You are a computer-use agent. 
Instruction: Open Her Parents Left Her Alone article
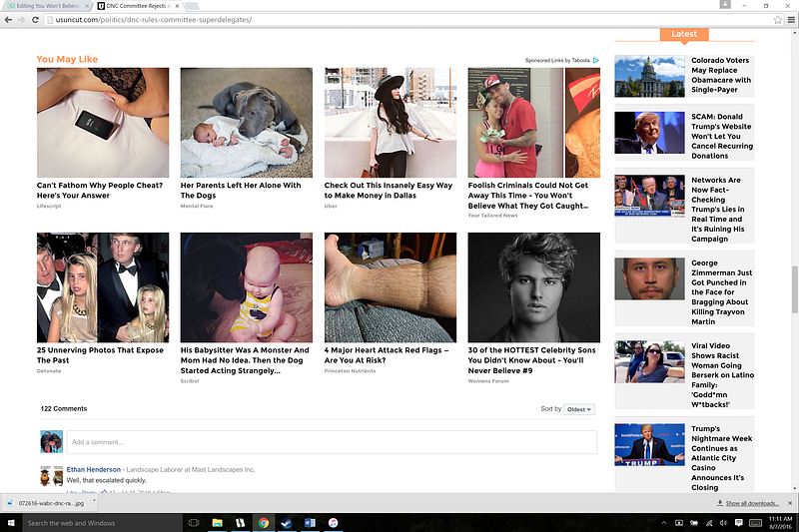tap(241, 191)
